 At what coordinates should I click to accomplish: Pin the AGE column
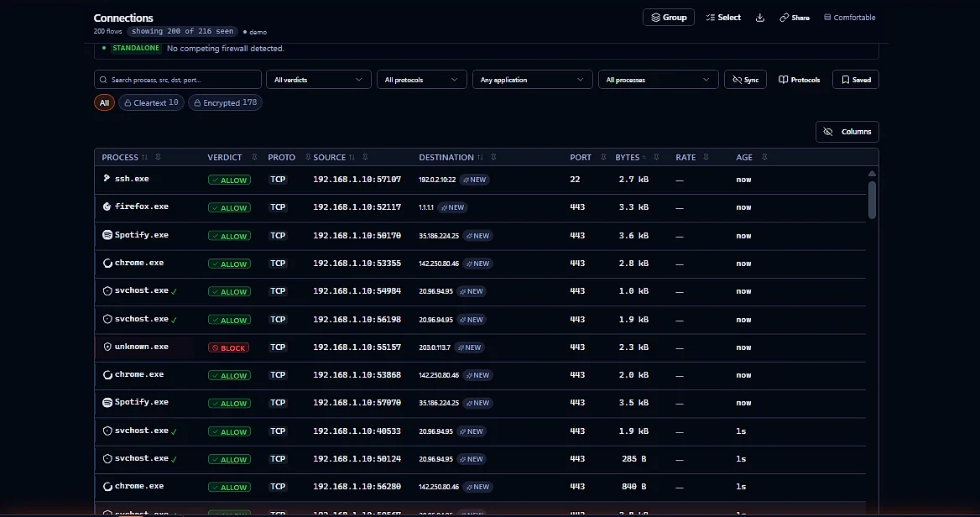(x=764, y=158)
